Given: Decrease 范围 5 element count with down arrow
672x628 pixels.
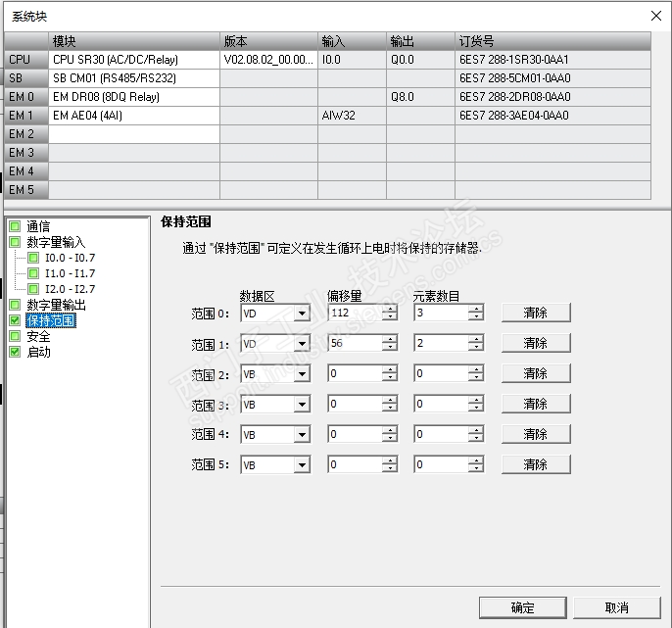Looking at the screenshot, I should [x=476, y=469].
